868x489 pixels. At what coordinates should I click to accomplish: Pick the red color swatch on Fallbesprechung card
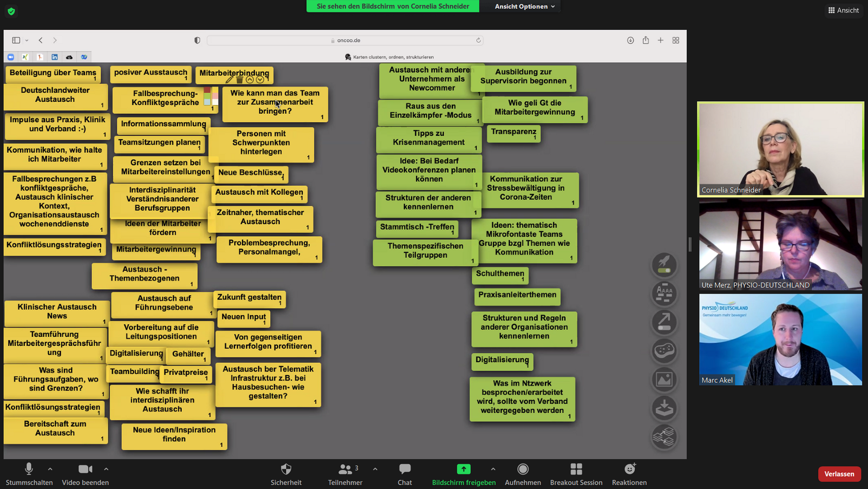[207, 90]
